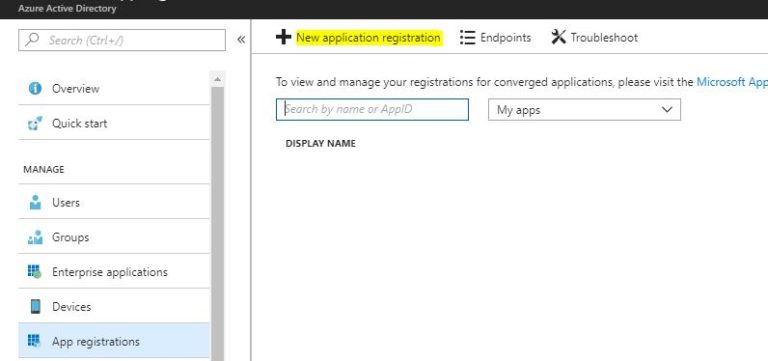Click the plus icon for new registration
The image size is (768, 361).
point(283,37)
